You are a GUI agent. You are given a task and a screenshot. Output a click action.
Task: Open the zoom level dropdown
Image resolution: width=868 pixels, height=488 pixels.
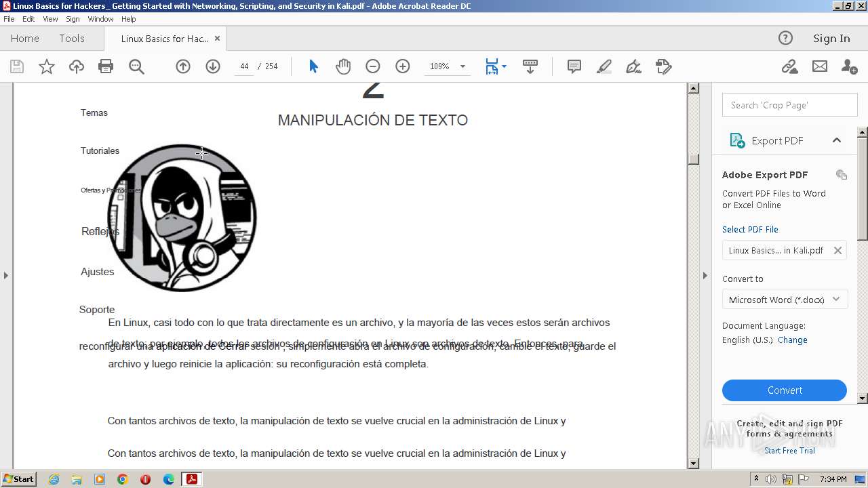pos(462,66)
